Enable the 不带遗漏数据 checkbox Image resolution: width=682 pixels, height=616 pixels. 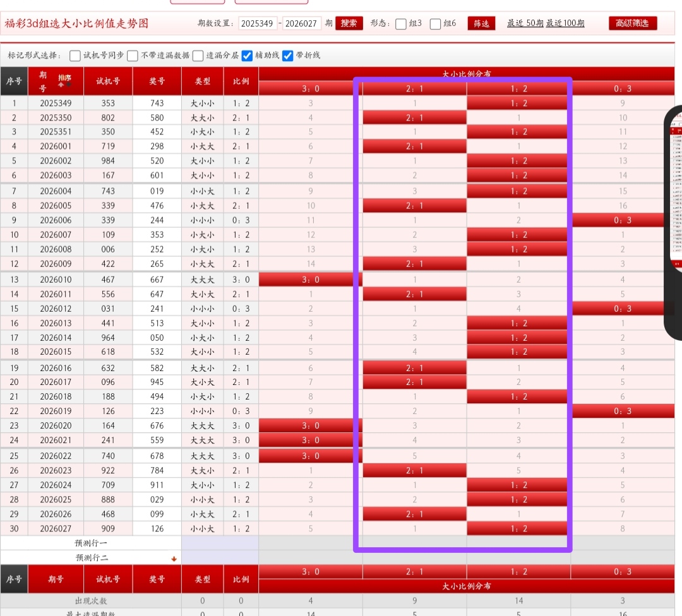[x=133, y=56]
